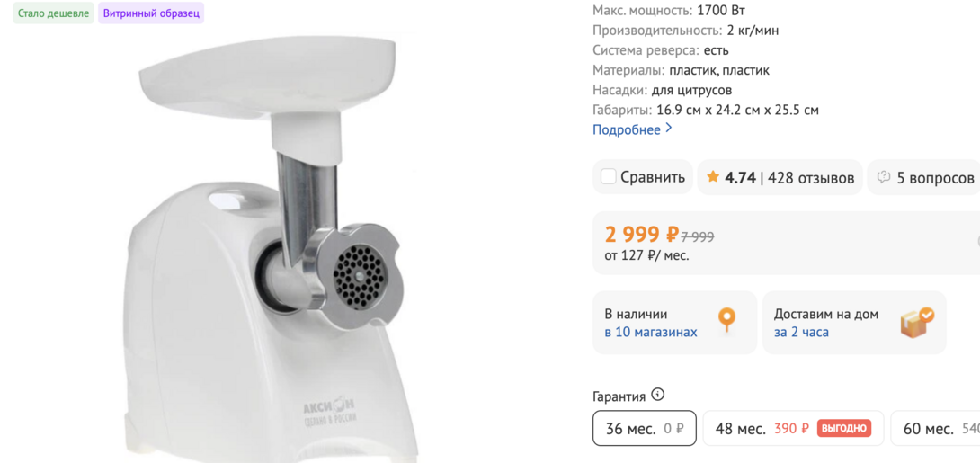This screenshot has height=463, width=980.
Task: Expand details via Подробнее chevron
Action: [669, 129]
